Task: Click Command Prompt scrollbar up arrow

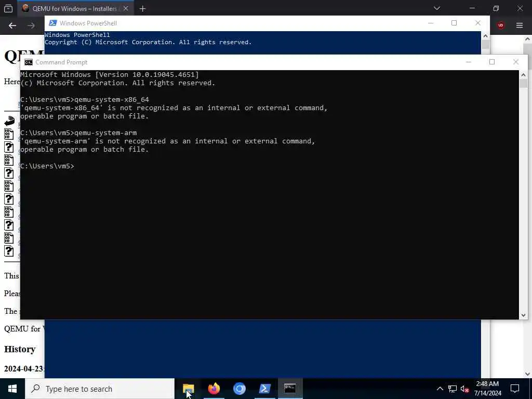Action: tap(523, 75)
